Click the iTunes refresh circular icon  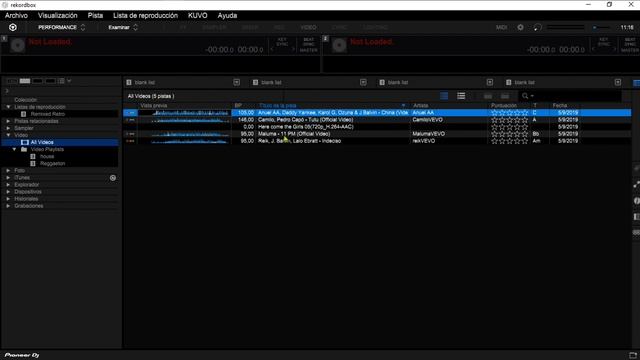(113, 178)
